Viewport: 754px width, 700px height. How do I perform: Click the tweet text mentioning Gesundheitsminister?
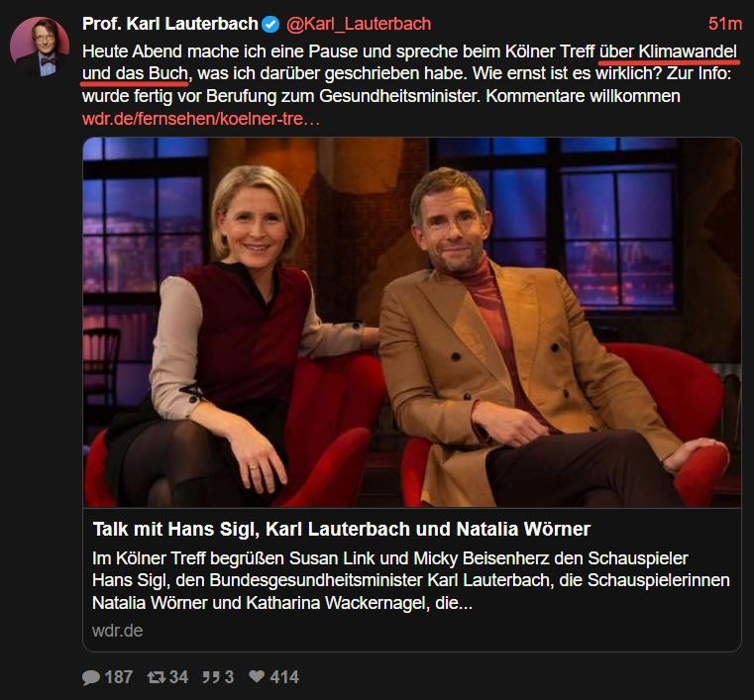tap(381, 96)
